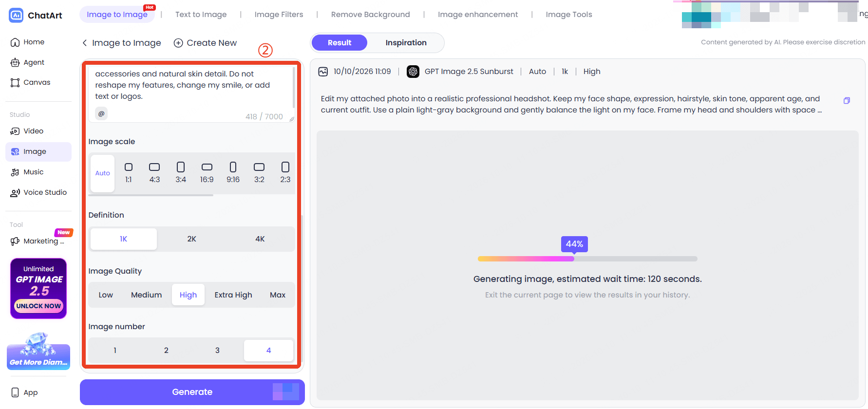Click the Create New button label

[211, 43]
